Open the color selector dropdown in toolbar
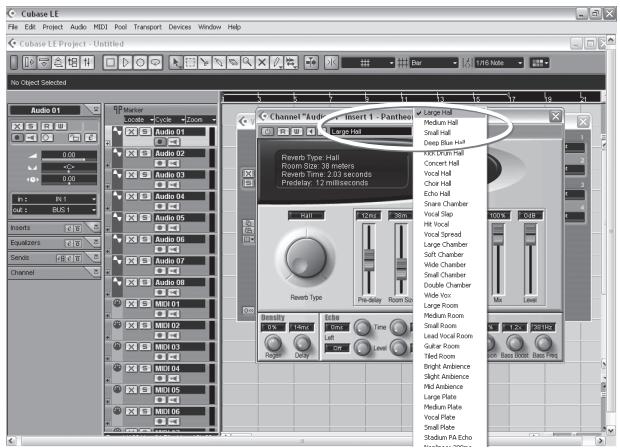The width and height of the screenshot is (620, 448). [x=539, y=63]
